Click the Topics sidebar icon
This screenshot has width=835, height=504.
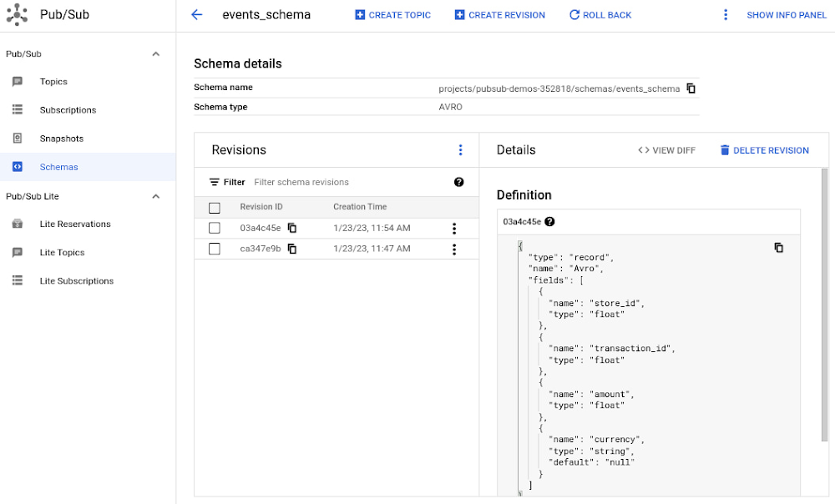point(18,82)
